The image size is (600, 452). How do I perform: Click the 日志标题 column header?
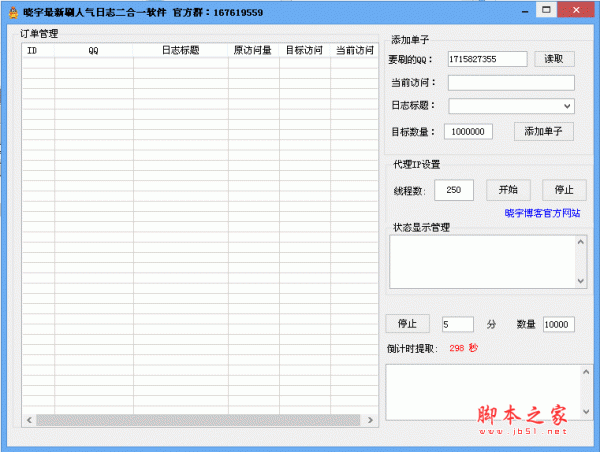point(181,51)
